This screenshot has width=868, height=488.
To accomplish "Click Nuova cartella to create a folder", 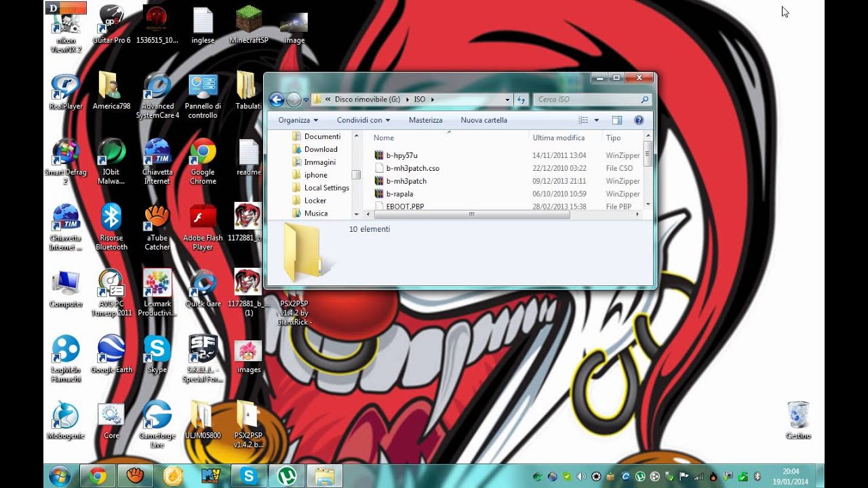I will (x=484, y=120).
